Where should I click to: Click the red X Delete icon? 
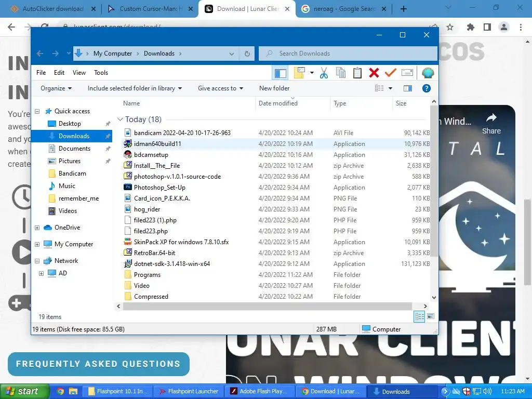[374, 73]
